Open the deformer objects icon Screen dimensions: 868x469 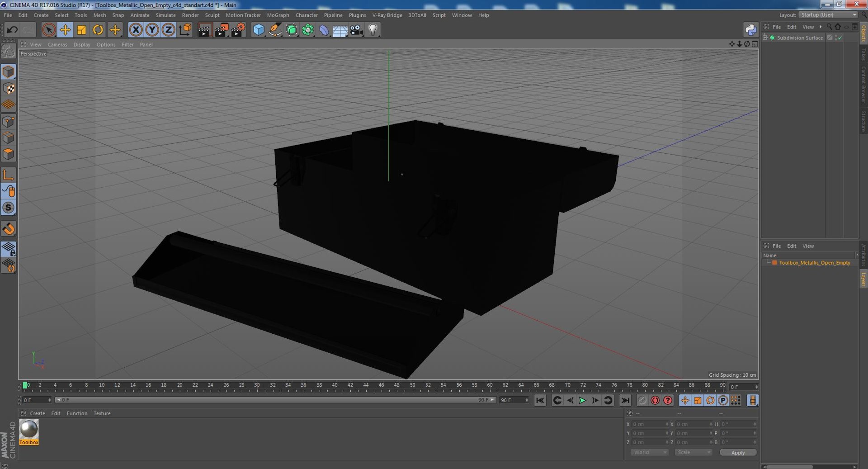click(x=324, y=30)
